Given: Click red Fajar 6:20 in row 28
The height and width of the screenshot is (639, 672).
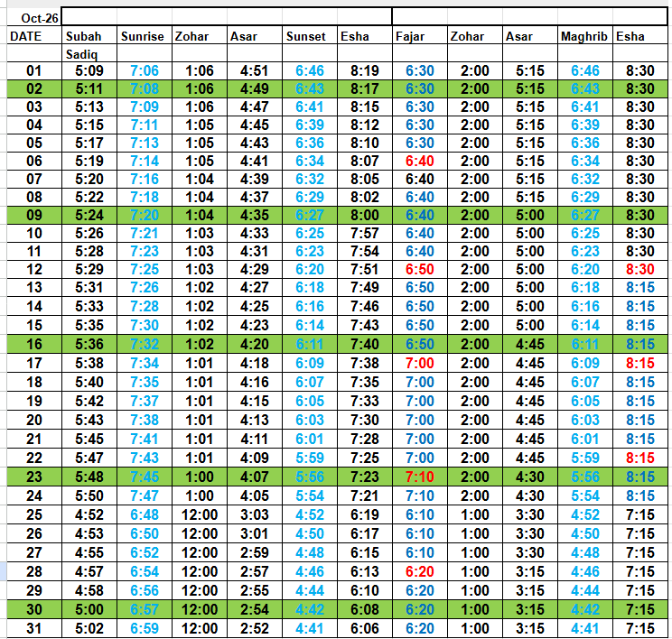Looking at the screenshot, I should 420,571.
